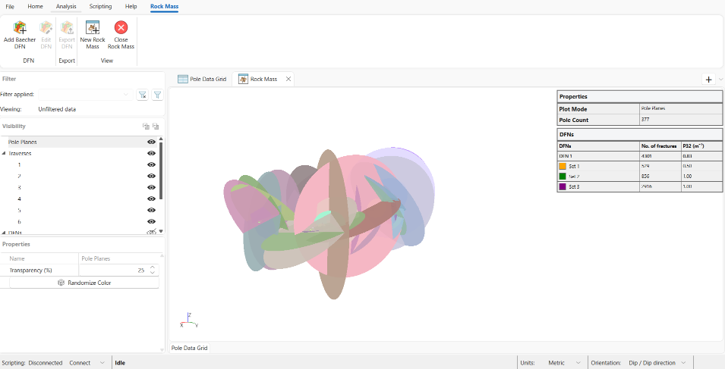Screen dimensions: 725x369
Task: Click the expand all visibility tree icon
Action: [x=146, y=126]
